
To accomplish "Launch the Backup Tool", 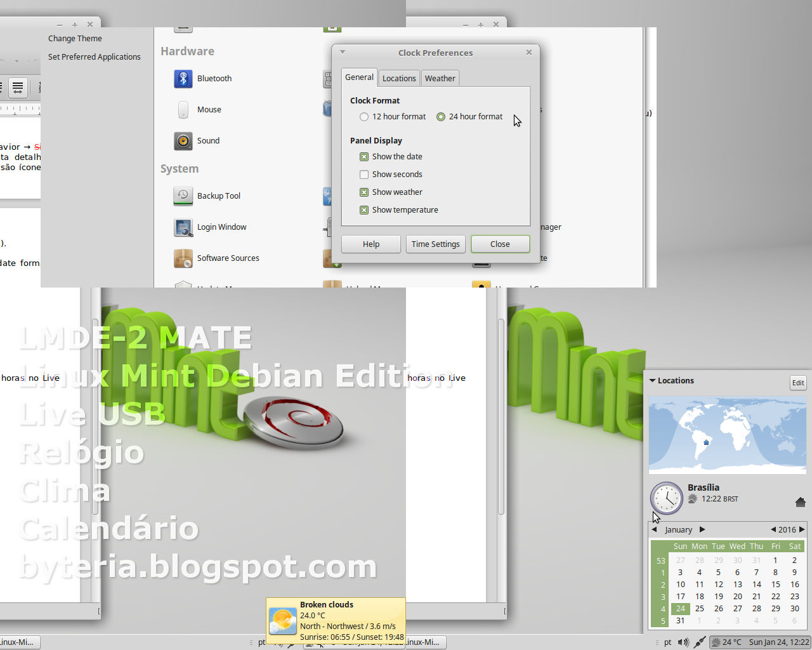I will click(183, 196).
